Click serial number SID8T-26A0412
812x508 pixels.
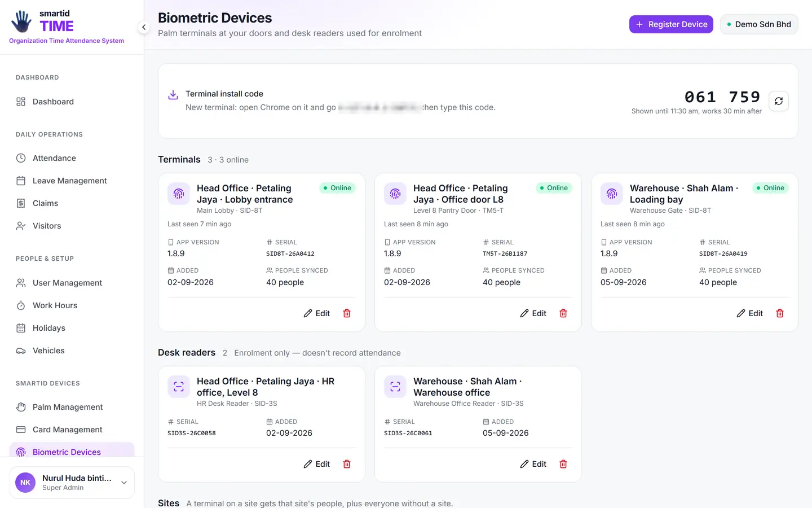pos(290,254)
